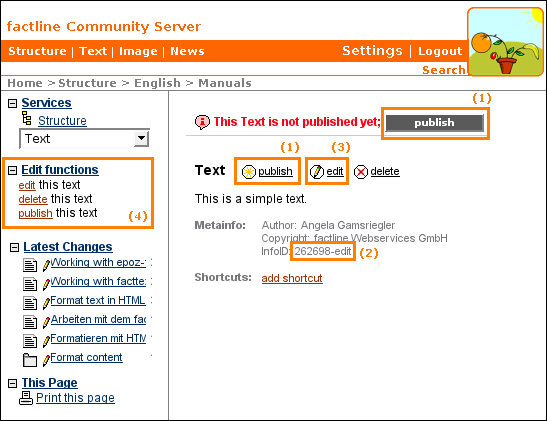The height and width of the screenshot is (421, 547).
Task: Click the red X delete icon
Action: coord(361,172)
